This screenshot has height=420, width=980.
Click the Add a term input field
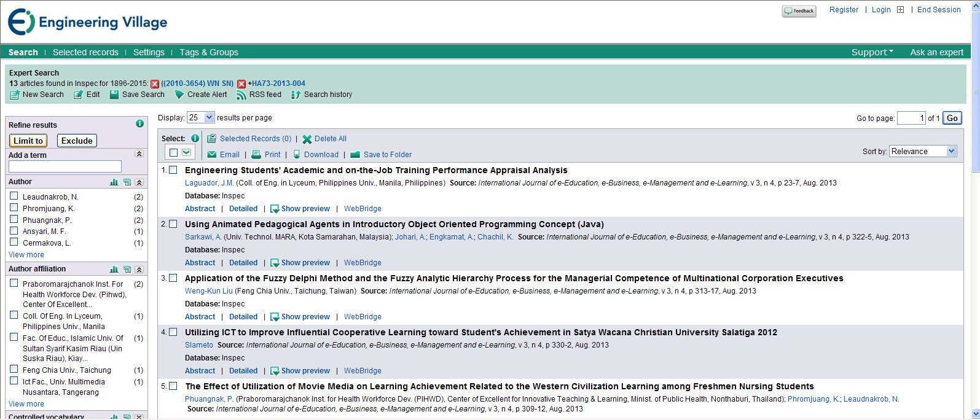[65, 166]
